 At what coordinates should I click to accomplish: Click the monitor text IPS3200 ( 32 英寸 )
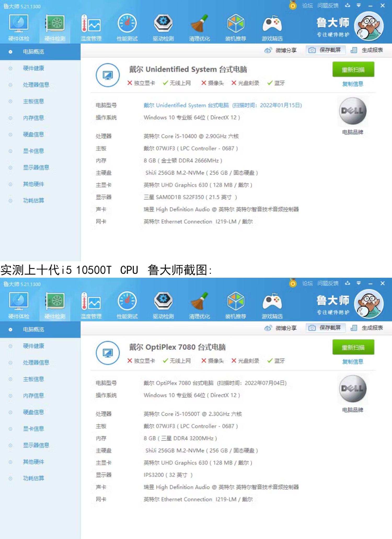pos(168,475)
